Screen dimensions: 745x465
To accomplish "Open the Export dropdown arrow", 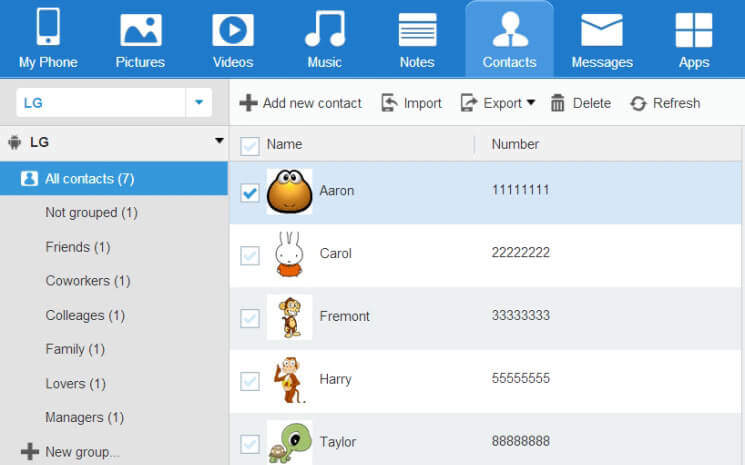I will 531,102.
